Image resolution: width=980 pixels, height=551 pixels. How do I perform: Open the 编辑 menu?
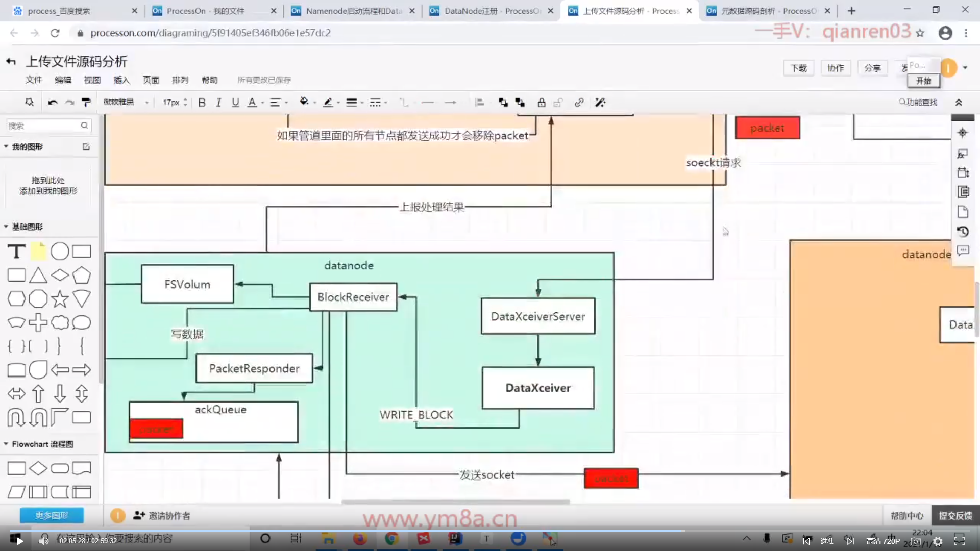click(63, 80)
